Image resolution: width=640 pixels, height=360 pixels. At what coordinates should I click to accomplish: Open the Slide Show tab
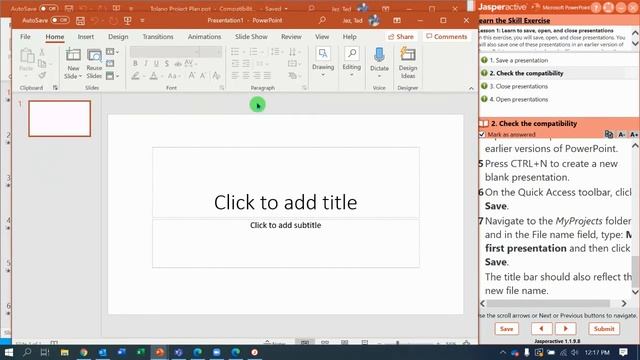tap(251, 37)
